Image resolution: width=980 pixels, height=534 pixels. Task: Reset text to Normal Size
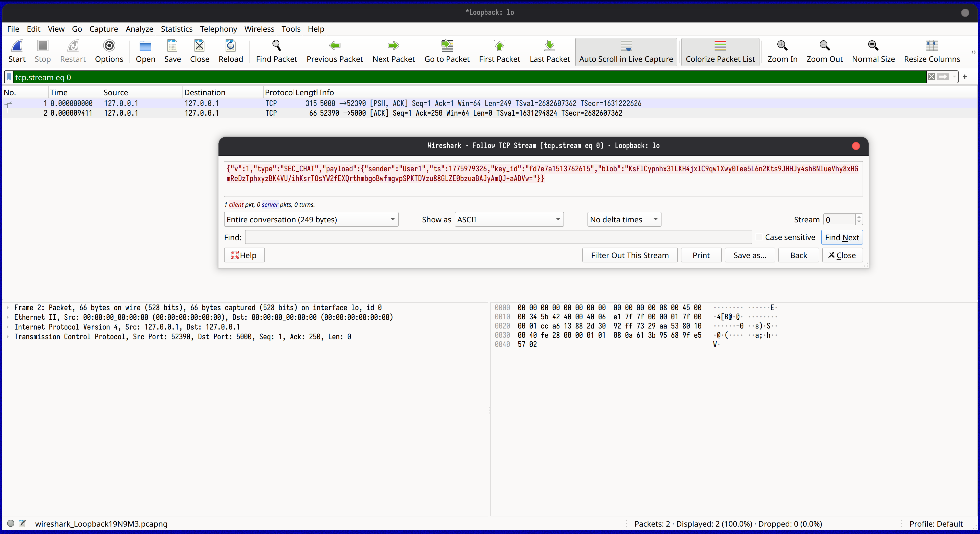[873, 51]
